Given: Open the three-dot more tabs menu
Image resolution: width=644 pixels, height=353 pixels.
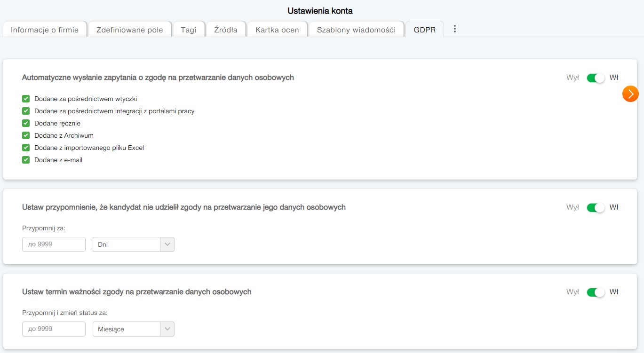Looking at the screenshot, I should click(x=454, y=29).
